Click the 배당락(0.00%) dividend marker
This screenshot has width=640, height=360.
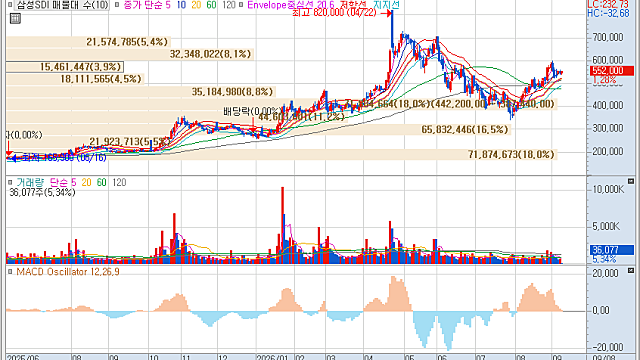[x=252, y=111]
